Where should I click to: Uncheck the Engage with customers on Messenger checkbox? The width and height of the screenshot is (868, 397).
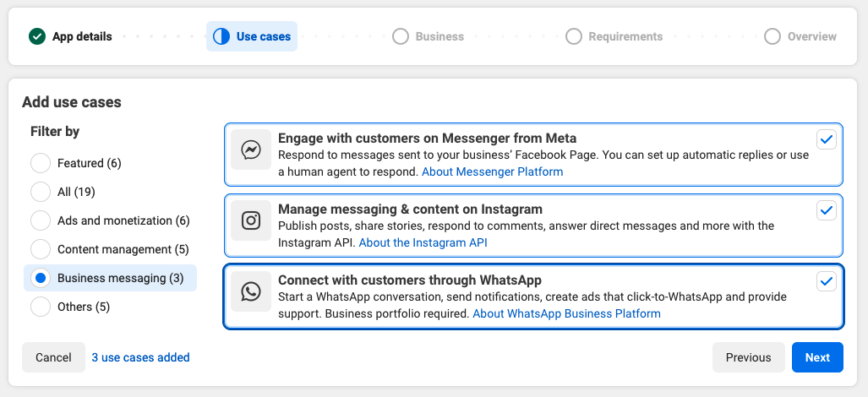point(827,140)
